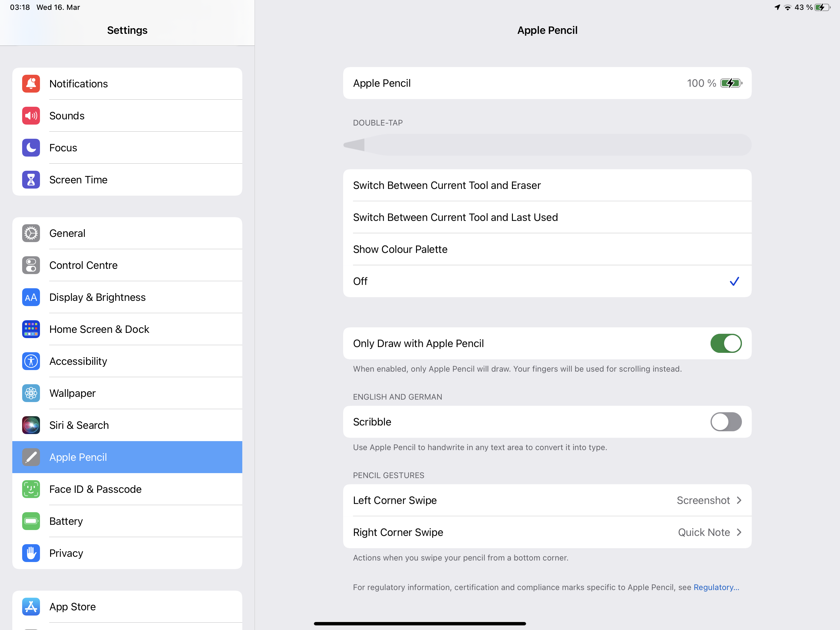The height and width of the screenshot is (630, 840).
Task: Disable Only Draw with Apple Pencil
Action: (x=725, y=343)
